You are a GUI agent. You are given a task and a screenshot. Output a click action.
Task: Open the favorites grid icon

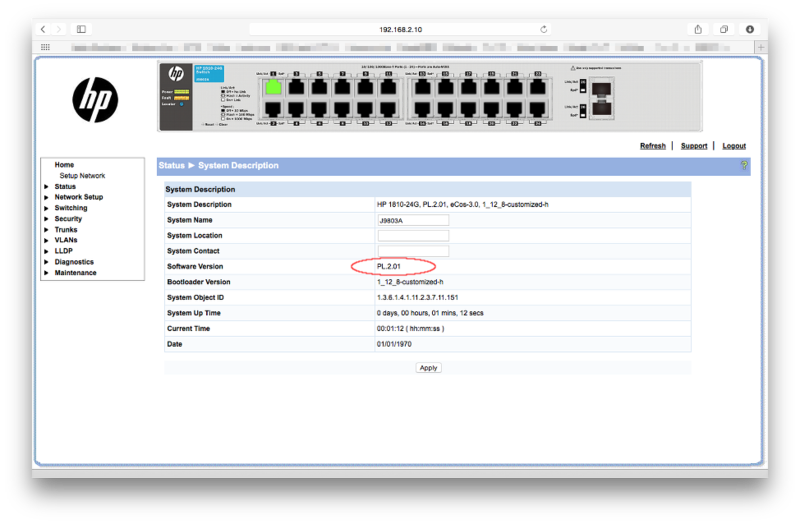(45, 47)
